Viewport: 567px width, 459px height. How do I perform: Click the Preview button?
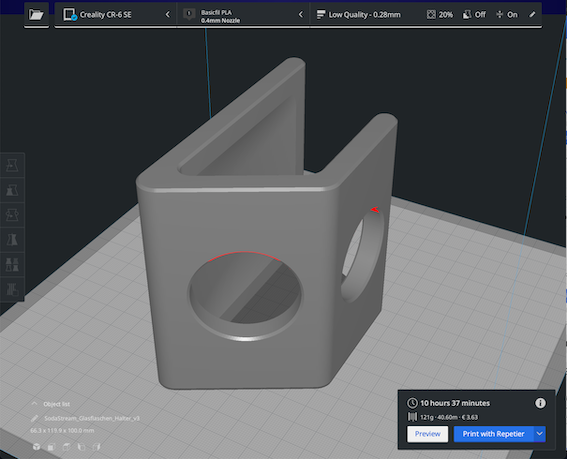click(x=427, y=434)
